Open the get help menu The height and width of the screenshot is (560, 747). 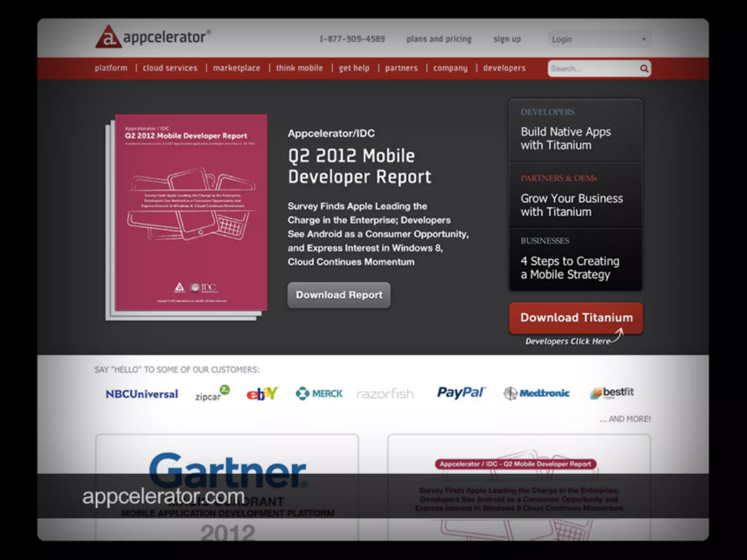[354, 68]
